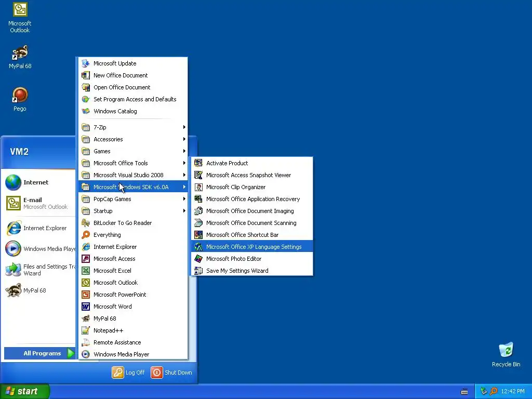Open Windows Media Player from All Programs

click(x=133, y=354)
